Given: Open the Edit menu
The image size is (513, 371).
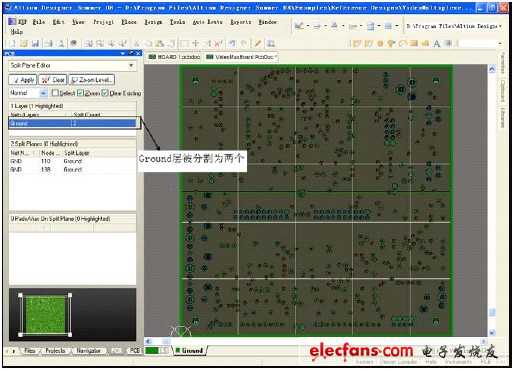Looking at the screenshot, I should click(x=58, y=22).
